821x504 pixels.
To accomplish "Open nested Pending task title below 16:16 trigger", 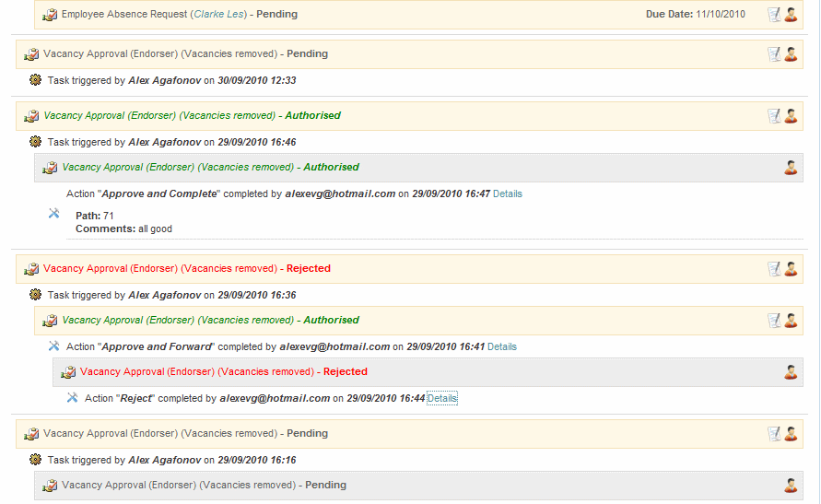I will [204, 486].
